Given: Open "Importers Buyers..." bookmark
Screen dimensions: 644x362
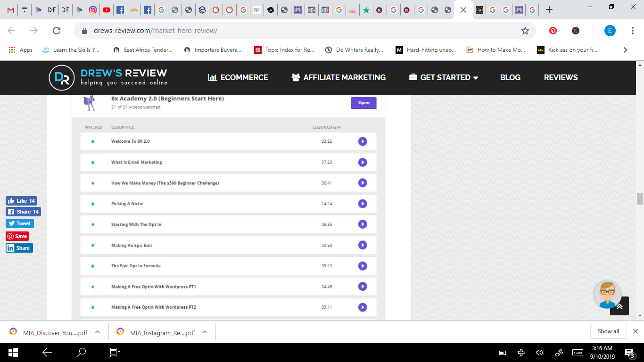Looking at the screenshot, I should 213,50.
